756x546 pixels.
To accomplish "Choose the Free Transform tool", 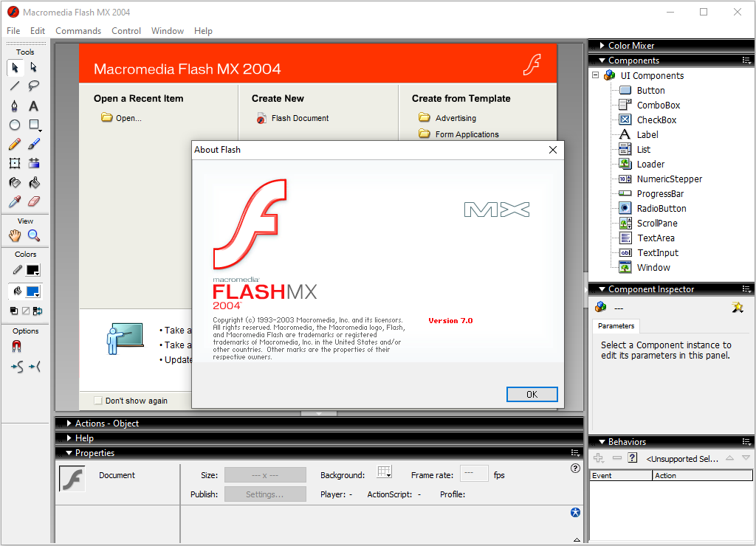I will (15, 163).
